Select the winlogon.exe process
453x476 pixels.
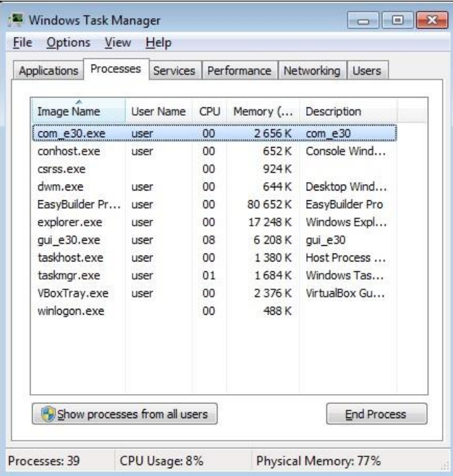click(214, 311)
